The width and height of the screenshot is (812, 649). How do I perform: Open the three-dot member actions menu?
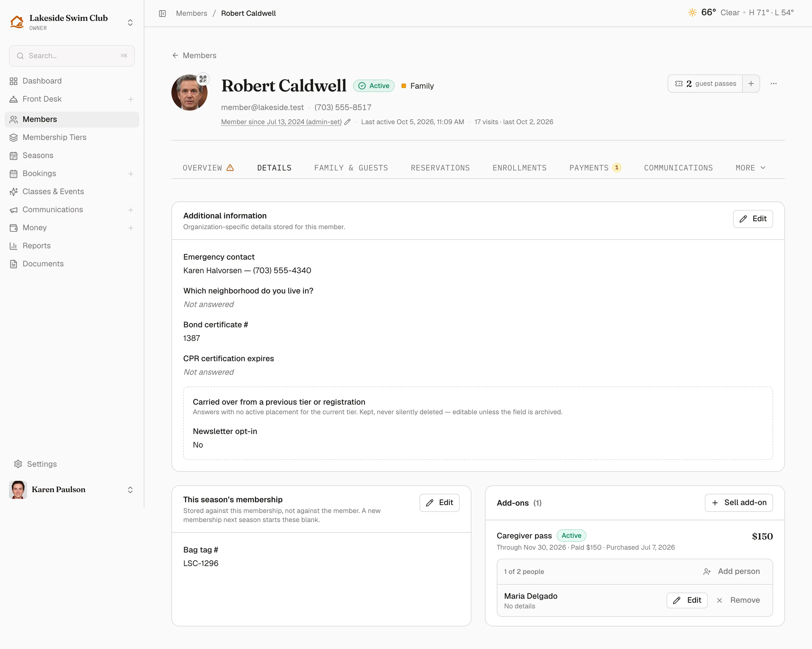774,84
